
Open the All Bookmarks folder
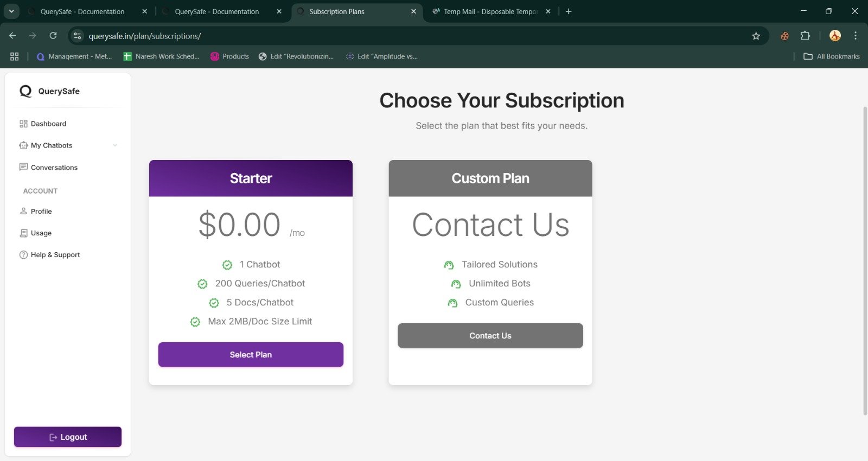832,56
